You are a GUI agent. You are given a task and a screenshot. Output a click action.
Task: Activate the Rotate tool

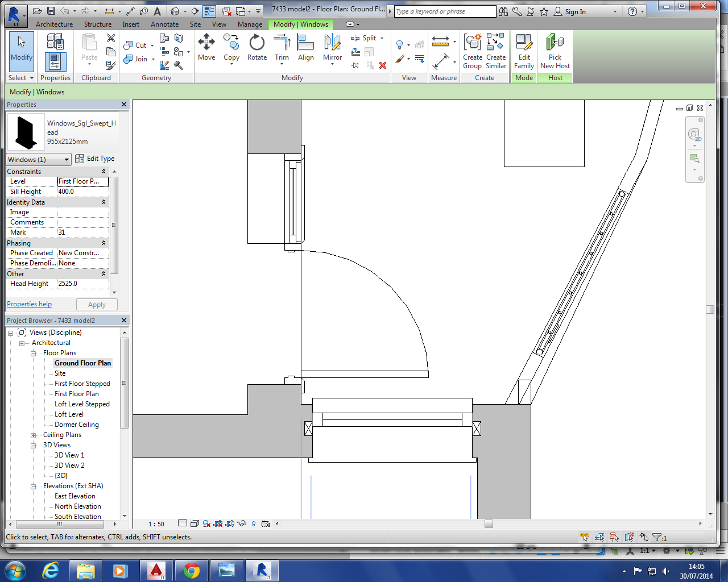pyautogui.click(x=257, y=47)
